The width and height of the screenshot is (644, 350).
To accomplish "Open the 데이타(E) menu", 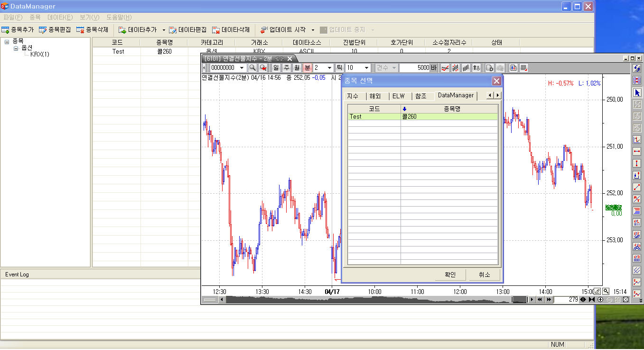I will click(60, 18).
